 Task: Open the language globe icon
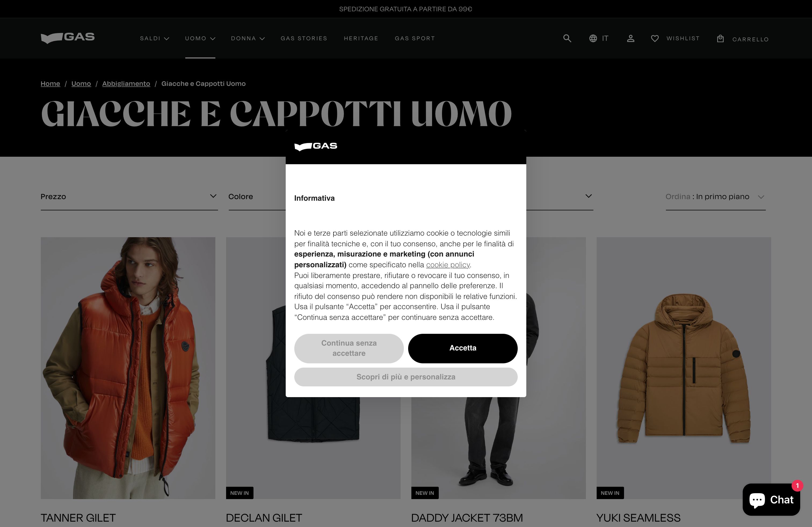click(x=593, y=38)
